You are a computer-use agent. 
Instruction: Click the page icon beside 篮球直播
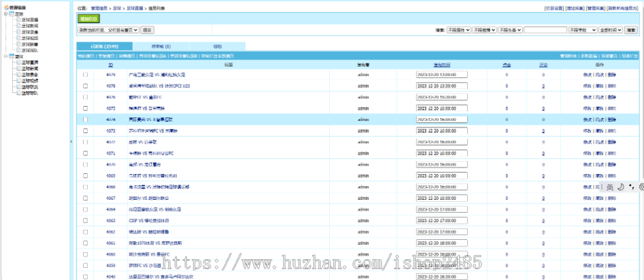tap(19, 62)
